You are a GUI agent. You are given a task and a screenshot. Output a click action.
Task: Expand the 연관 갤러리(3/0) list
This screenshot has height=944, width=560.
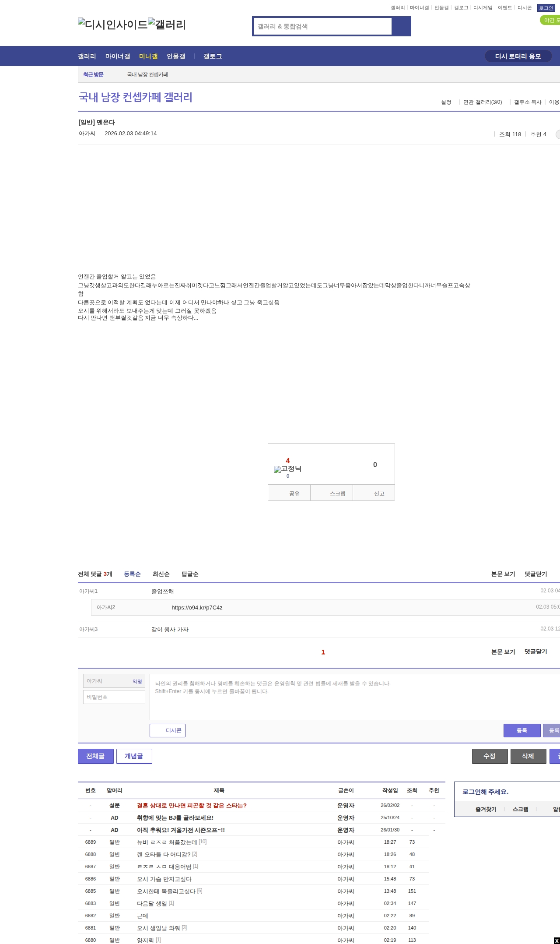click(482, 102)
